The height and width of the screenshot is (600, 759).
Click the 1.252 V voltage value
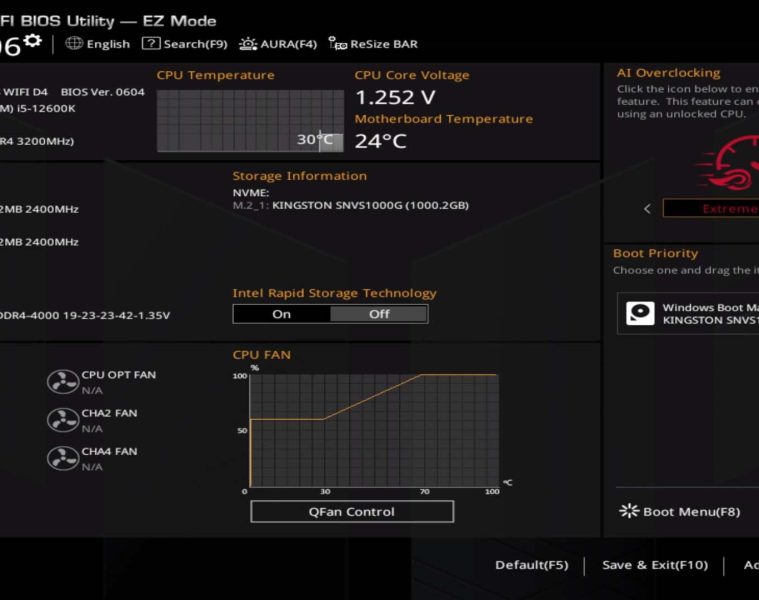[395, 97]
